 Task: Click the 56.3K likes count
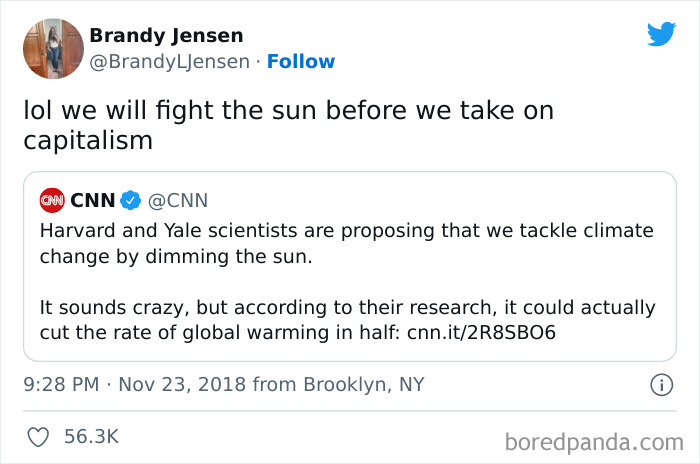pos(92,437)
